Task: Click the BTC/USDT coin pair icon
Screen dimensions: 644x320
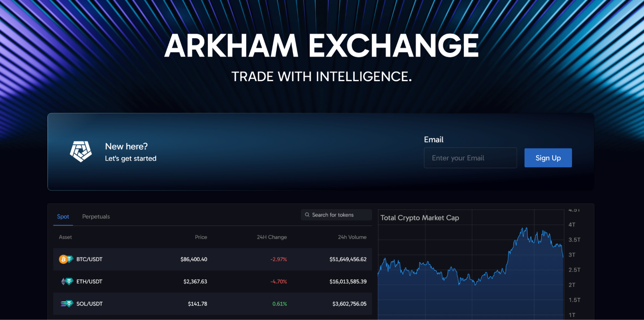Action: (66, 259)
